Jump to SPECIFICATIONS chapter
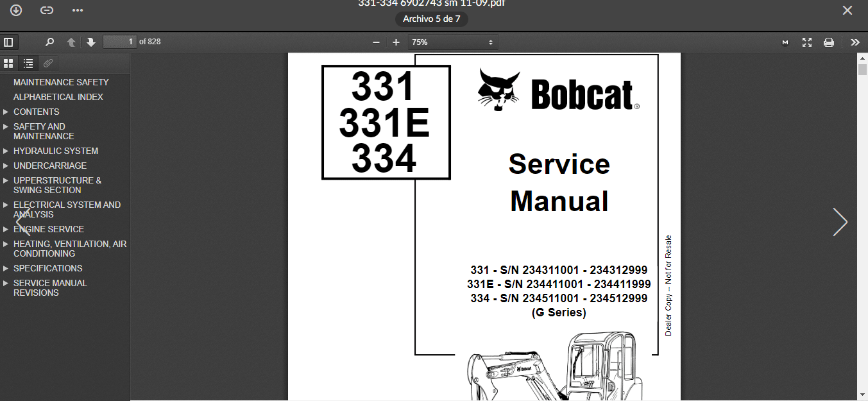 pos(48,268)
